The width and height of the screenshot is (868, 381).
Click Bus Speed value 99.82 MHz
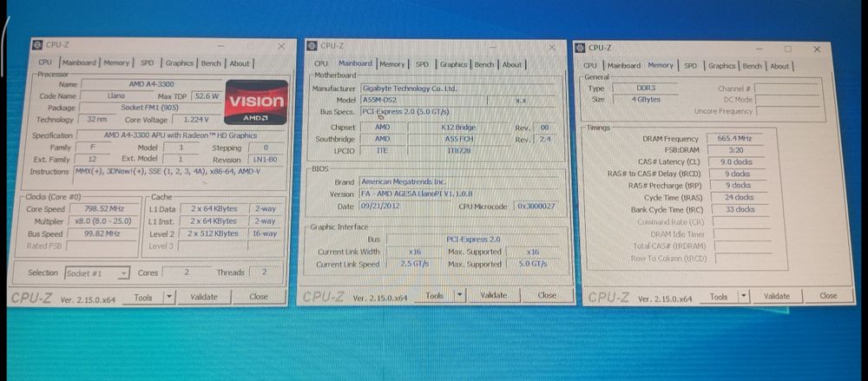[103, 233]
